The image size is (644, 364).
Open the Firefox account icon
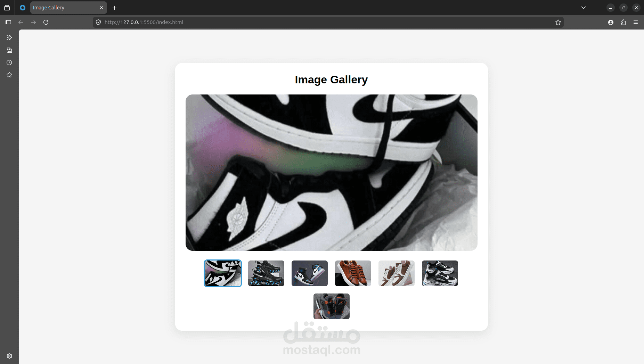tap(611, 22)
